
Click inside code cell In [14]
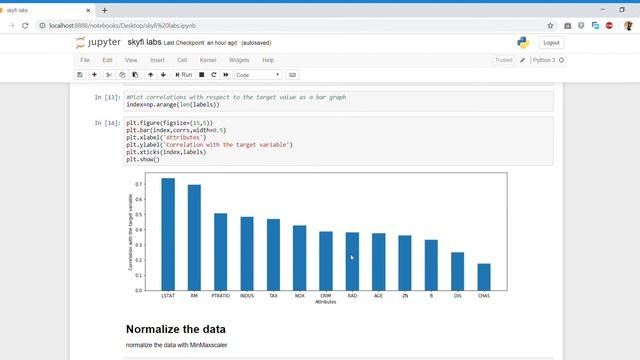(x=338, y=141)
